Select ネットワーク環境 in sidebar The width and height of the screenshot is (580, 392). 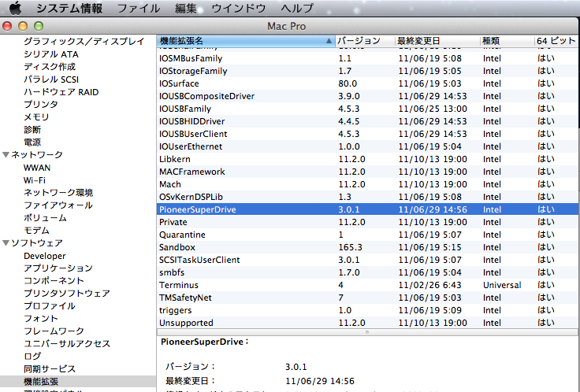[x=58, y=193]
